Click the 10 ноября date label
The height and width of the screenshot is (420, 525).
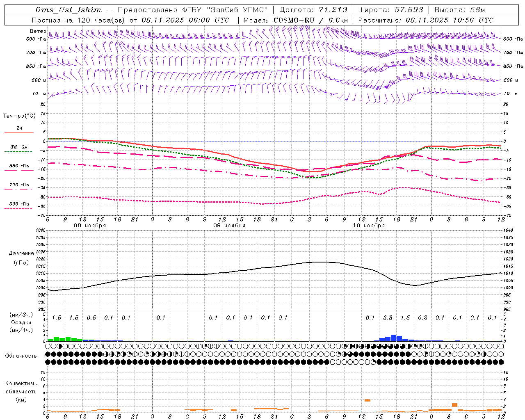[369, 226]
